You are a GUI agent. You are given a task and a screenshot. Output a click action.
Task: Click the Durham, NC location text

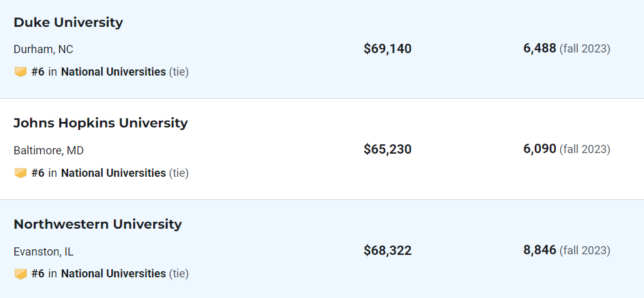[x=44, y=50]
